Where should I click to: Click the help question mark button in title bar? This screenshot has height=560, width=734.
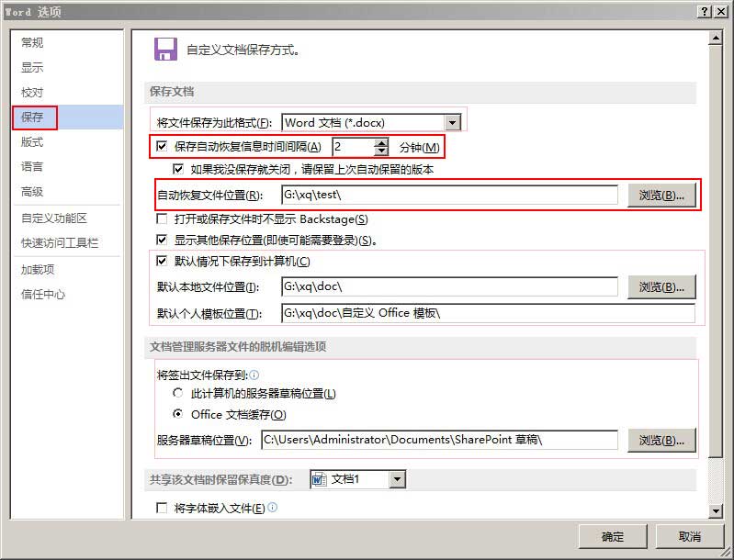click(705, 12)
